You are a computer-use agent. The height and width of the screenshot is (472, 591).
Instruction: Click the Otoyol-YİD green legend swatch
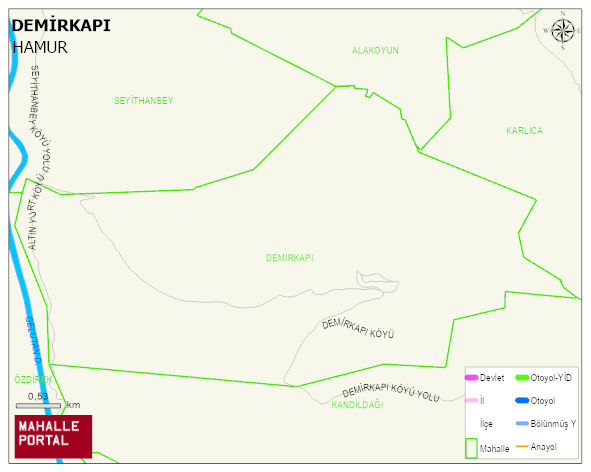click(522, 377)
